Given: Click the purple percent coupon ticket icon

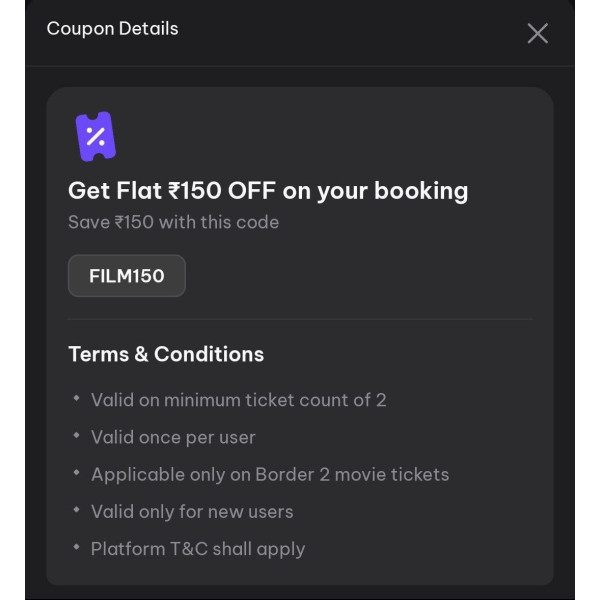Looking at the screenshot, I should pyautogui.click(x=95, y=137).
